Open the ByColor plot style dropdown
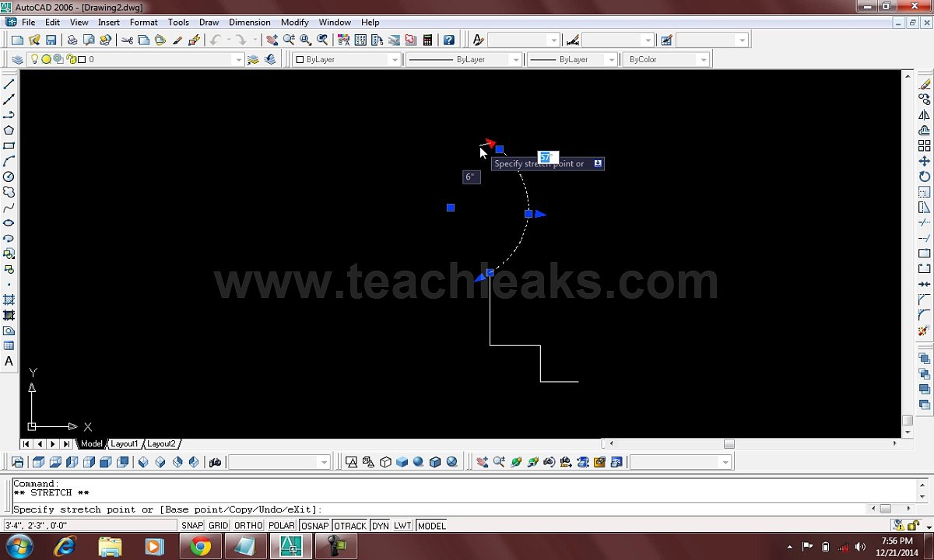 tap(703, 59)
